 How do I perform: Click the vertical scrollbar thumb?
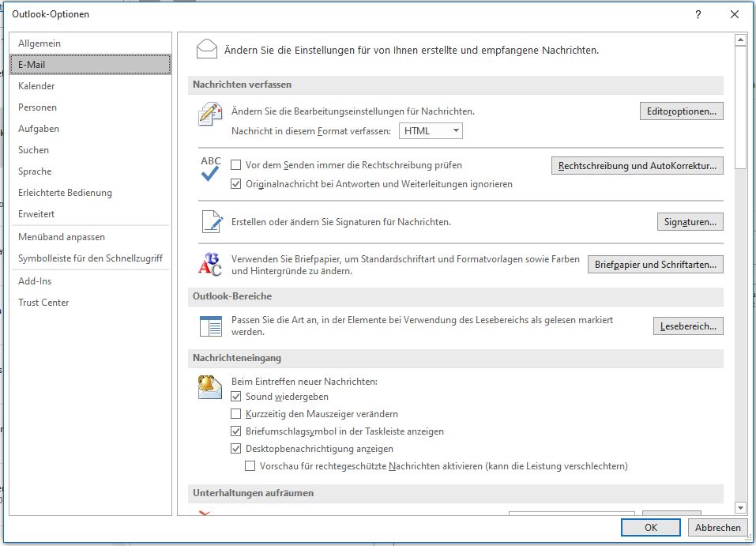[x=740, y=107]
